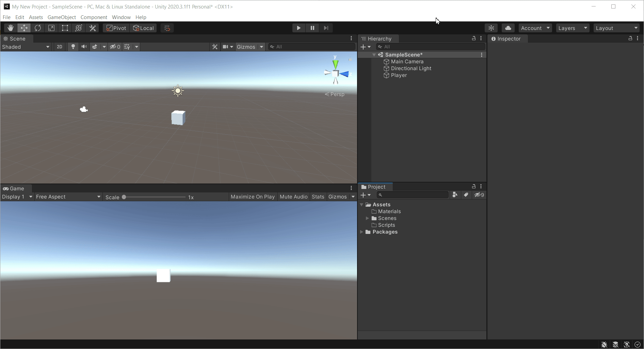Expand the Scenes folder in Assets

click(368, 218)
